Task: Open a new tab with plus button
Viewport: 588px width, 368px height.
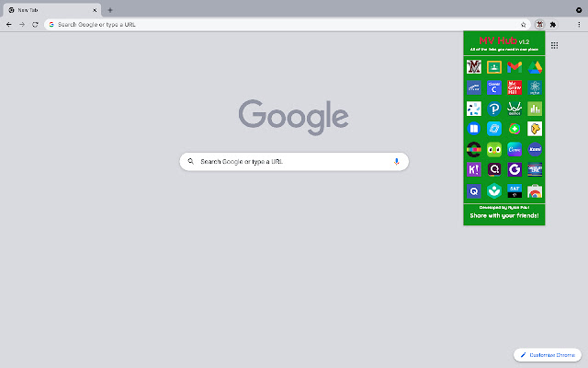Action: tap(110, 10)
